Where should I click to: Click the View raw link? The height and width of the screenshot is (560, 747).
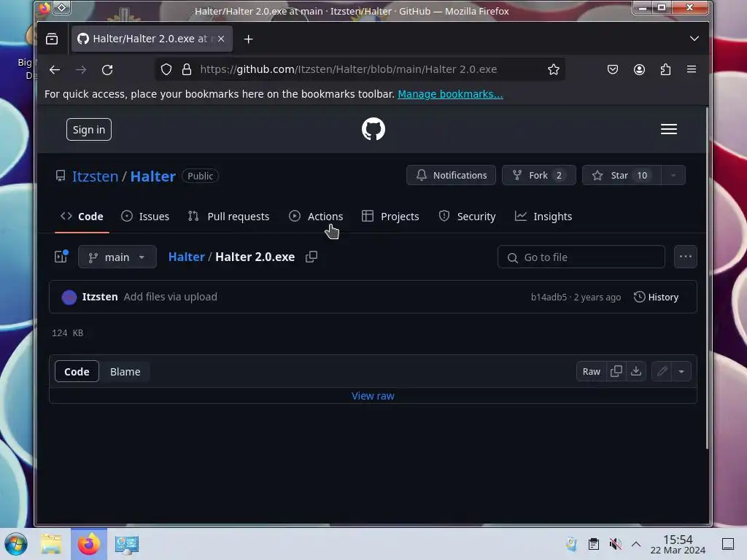pos(373,396)
